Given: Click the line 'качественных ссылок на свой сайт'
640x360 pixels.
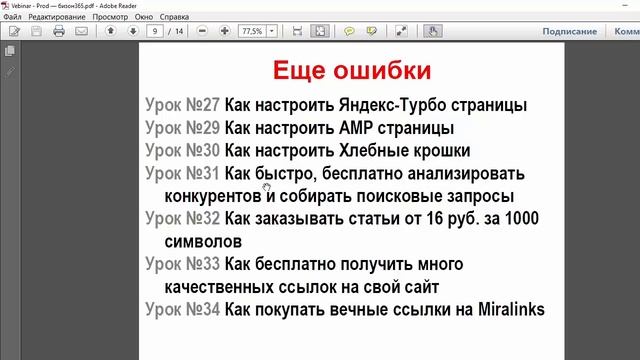Looking at the screenshot, I should click(302, 287).
